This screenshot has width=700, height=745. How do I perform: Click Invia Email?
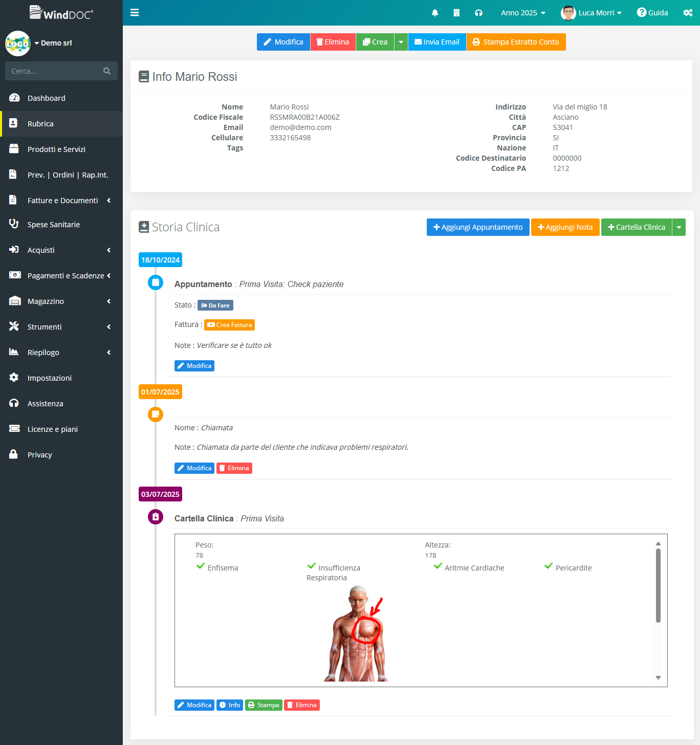(x=437, y=42)
